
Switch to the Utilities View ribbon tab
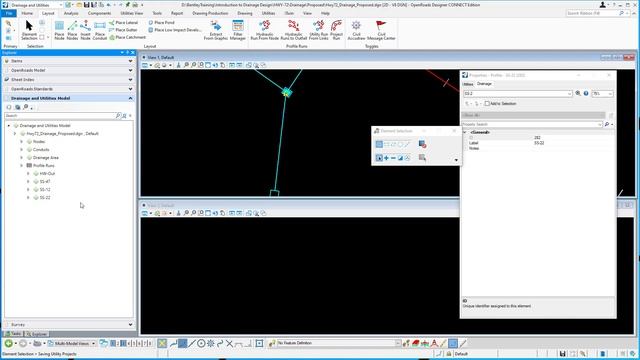(132, 13)
